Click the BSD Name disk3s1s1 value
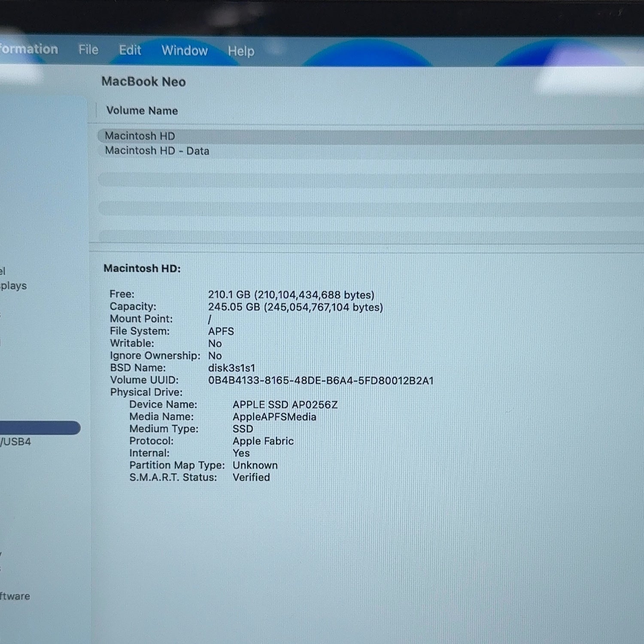The image size is (644, 644). pos(231,368)
